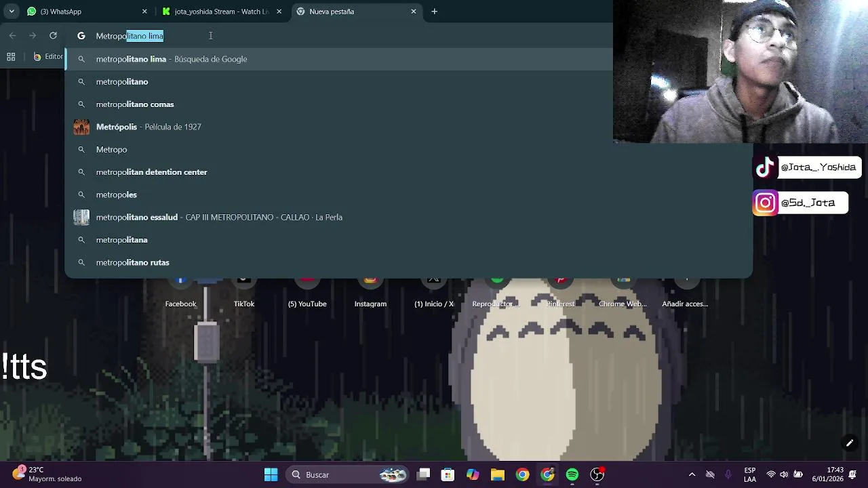Open the Pinterest shortcut
The image size is (868, 488).
pyautogui.click(x=560, y=293)
